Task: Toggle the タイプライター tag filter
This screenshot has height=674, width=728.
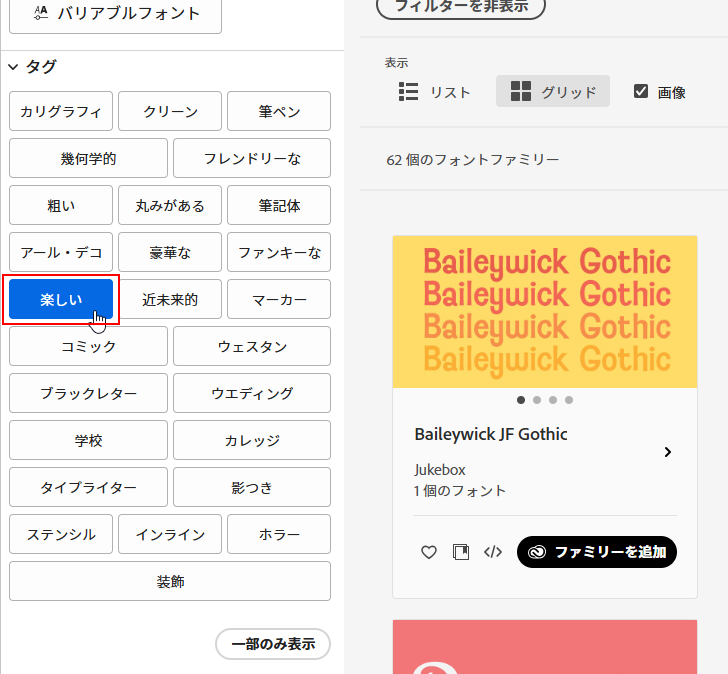Action: 88,487
